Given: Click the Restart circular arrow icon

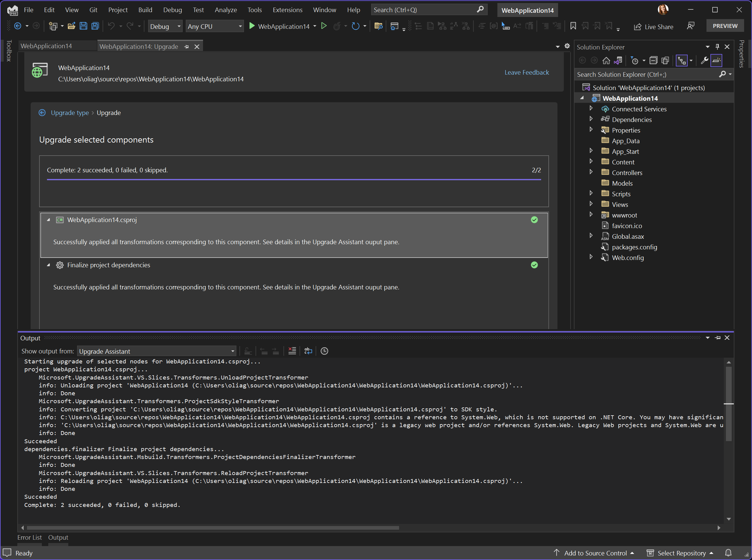Looking at the screenshot, I should 355,26.
